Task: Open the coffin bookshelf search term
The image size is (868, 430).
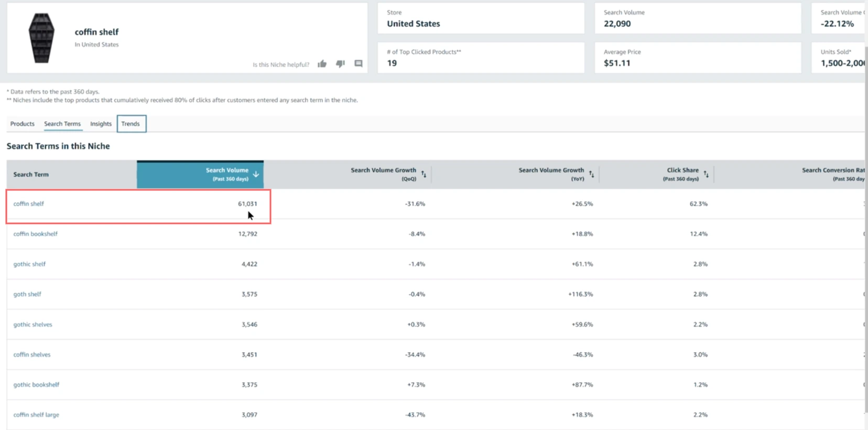Action: pos(36,234)
